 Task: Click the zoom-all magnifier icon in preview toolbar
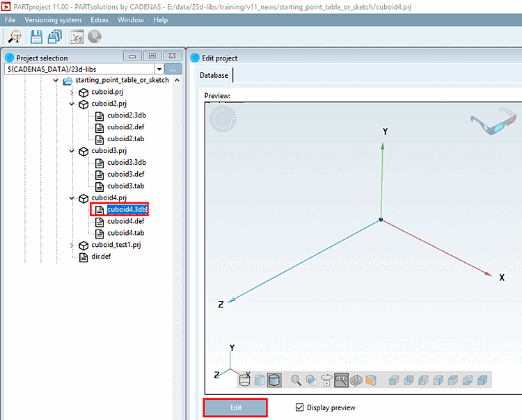pos(296,380)
